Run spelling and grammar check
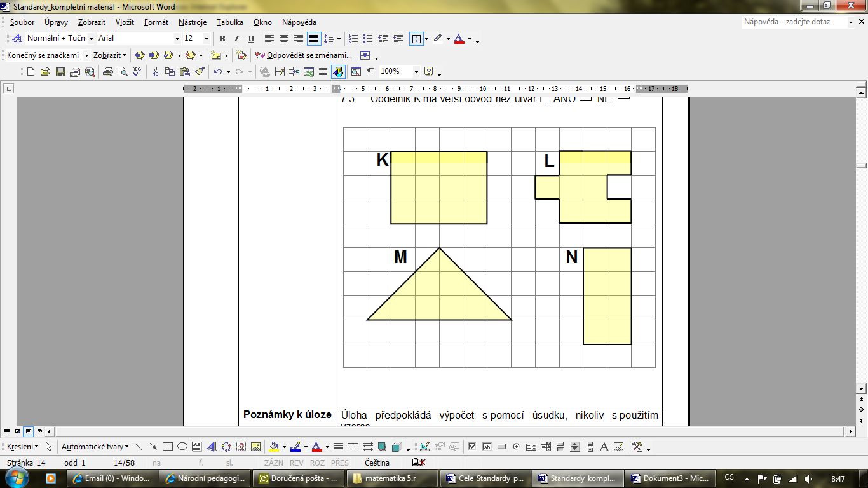 point(137,72)
